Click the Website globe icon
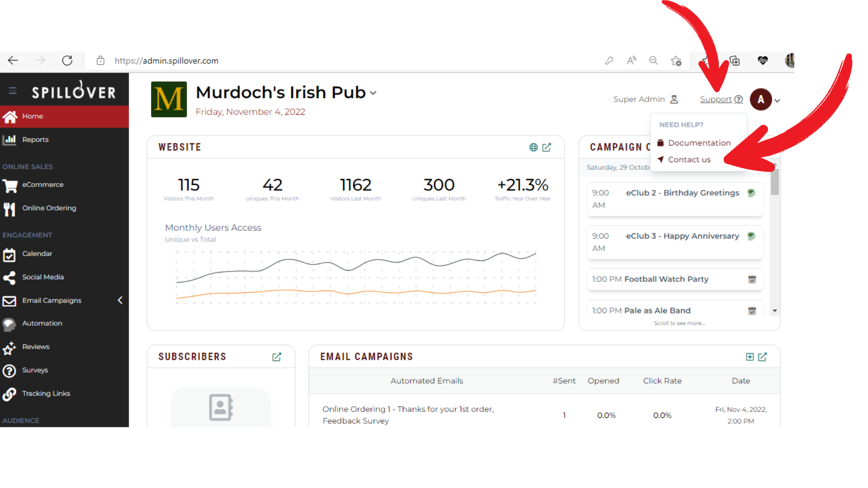868x488 pixels. 533,147
